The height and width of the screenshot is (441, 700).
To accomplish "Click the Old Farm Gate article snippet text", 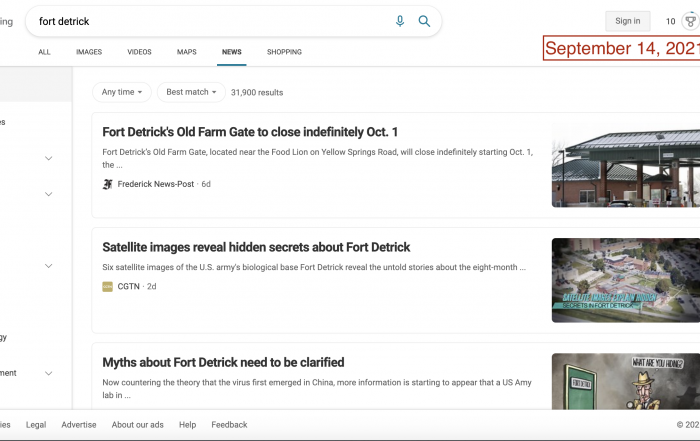I will 318,158.
